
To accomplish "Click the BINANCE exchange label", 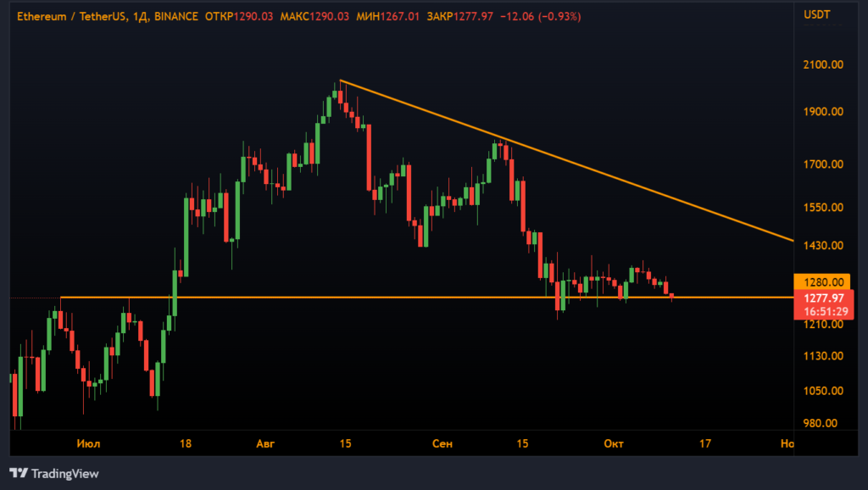I will [176, 17].
